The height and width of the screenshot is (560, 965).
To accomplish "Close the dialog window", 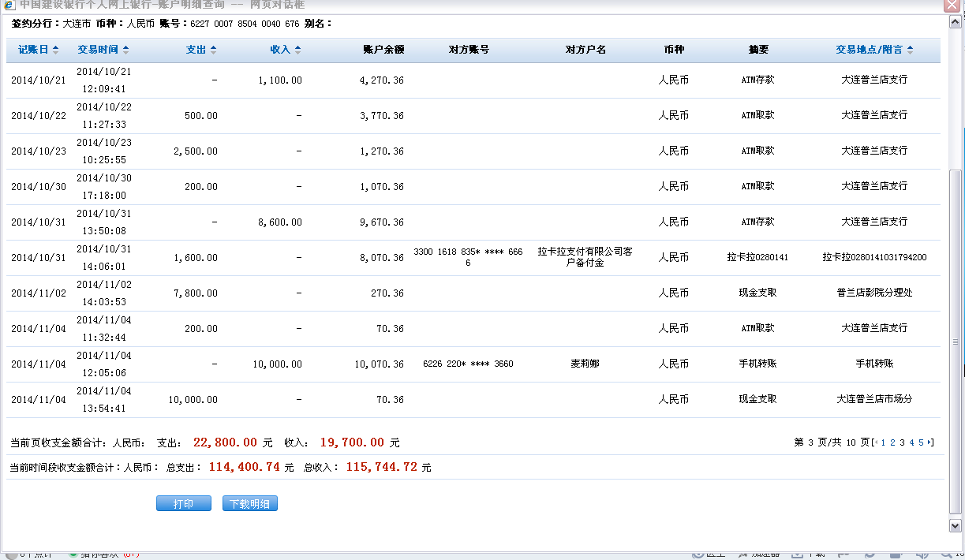I will (x=952, y=5).
